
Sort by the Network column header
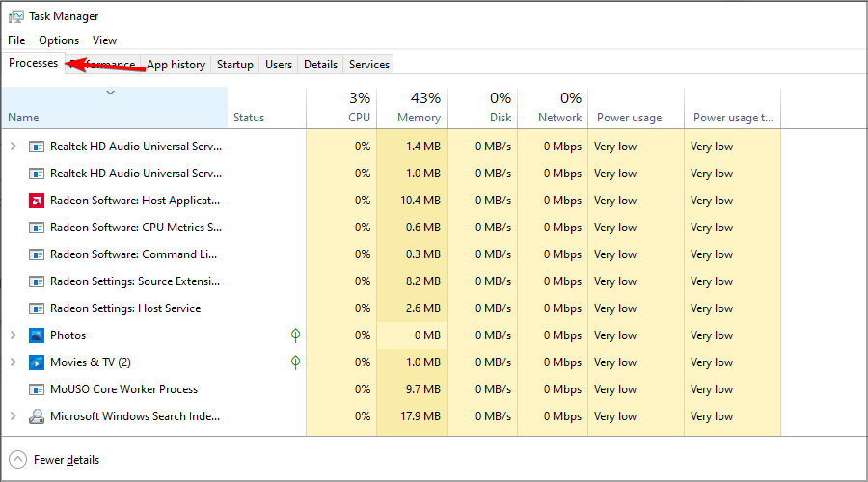tap(553, 108)
